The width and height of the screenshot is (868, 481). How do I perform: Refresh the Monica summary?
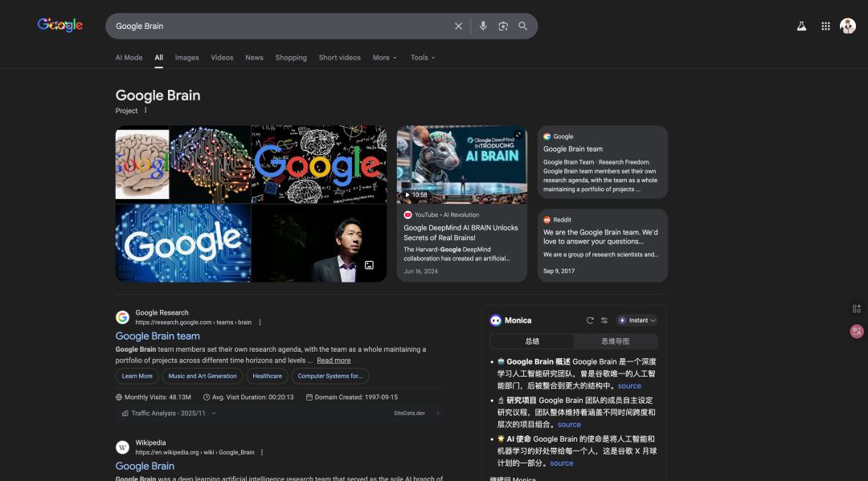point(590,320)
